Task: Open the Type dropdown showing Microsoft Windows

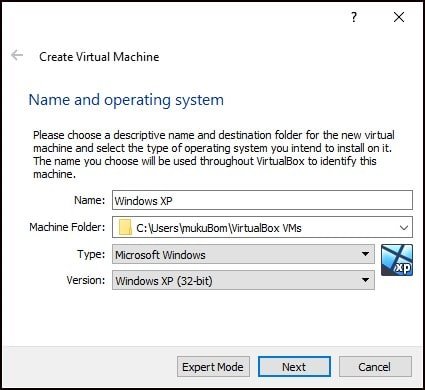Action: 243,254
